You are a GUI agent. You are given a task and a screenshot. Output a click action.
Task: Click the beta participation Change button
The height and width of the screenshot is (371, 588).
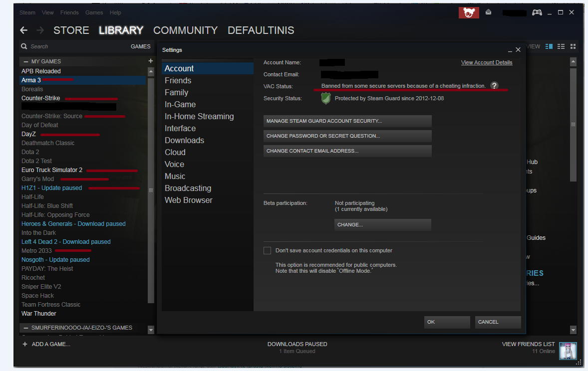[x=382, y=225]
